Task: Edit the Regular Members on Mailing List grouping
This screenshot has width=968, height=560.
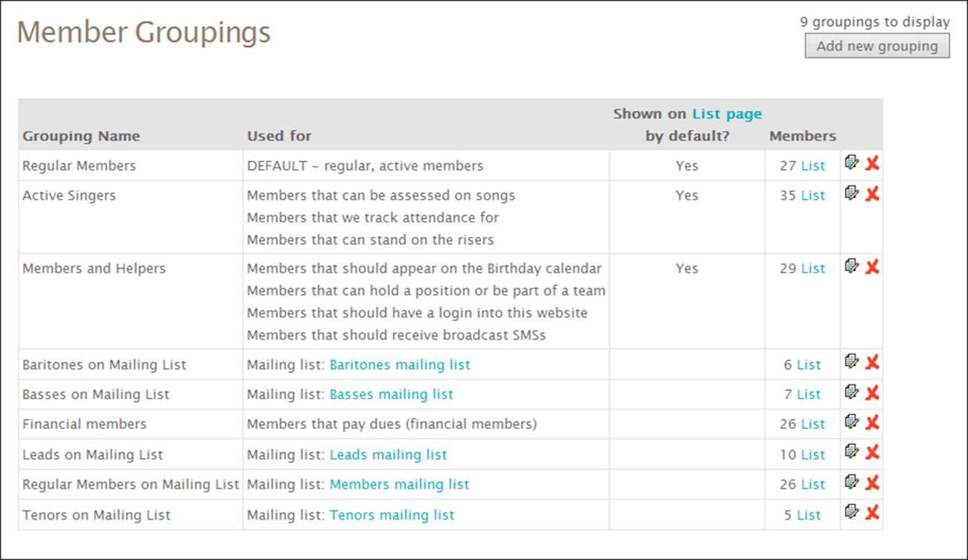Action: tap(852, 483)
